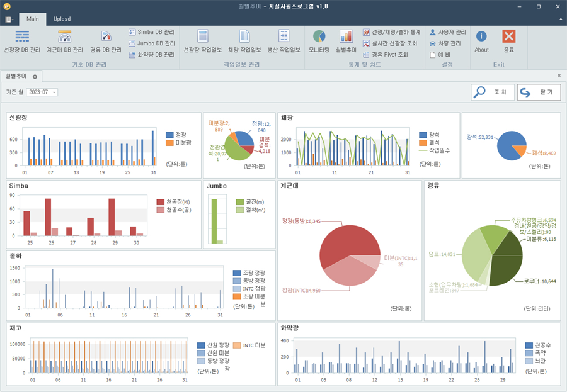Launch 모니터링 pie chart icon
The width and height of the screenshot is (567, 392).
point(319,36)
